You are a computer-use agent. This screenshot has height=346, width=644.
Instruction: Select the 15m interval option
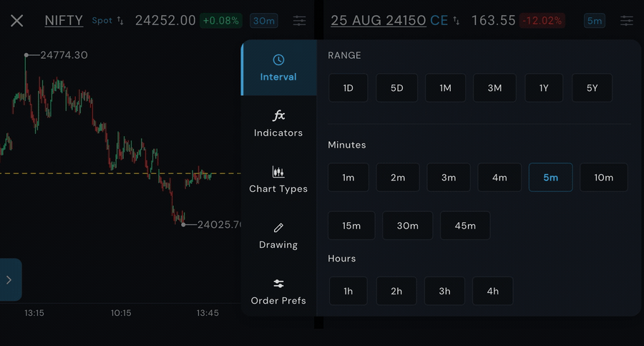point(351,226)
